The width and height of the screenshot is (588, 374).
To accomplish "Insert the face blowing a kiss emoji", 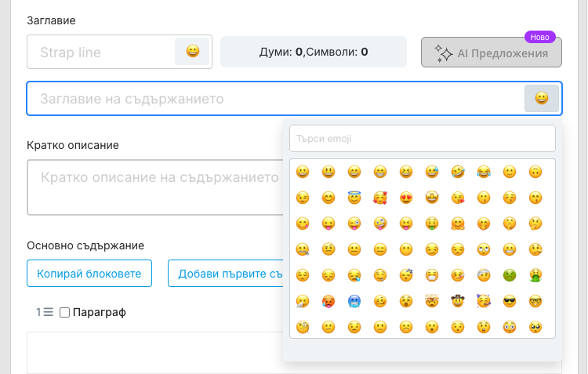I will (458, 198).
